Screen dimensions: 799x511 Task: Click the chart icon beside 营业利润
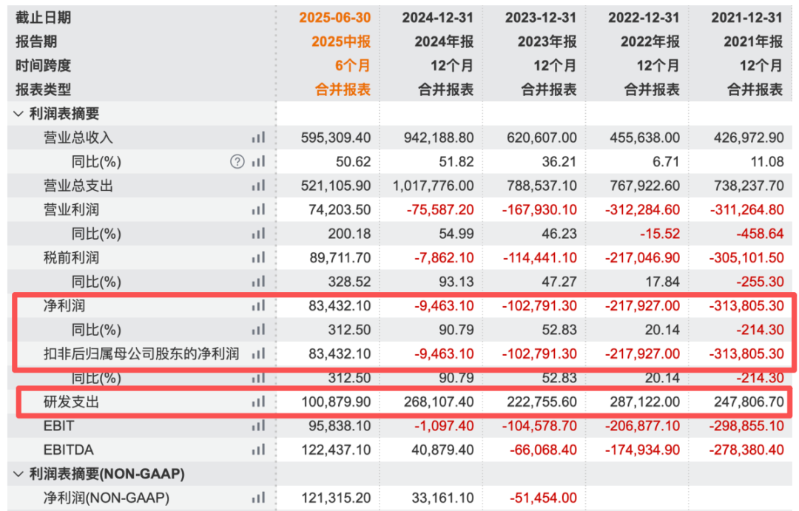tap(259, 209)
